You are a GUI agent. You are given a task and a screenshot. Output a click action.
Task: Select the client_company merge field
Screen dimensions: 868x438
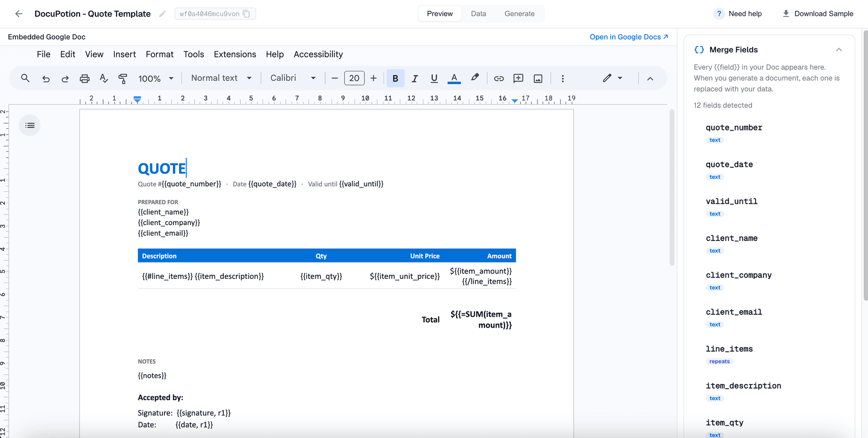(x=739, y=275)
